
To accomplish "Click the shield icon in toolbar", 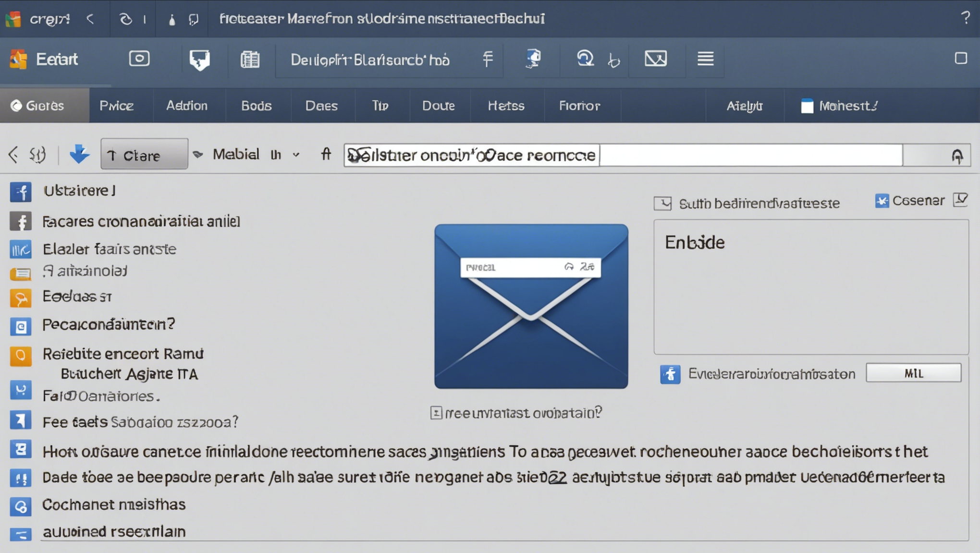I will [x=199, y=60].
